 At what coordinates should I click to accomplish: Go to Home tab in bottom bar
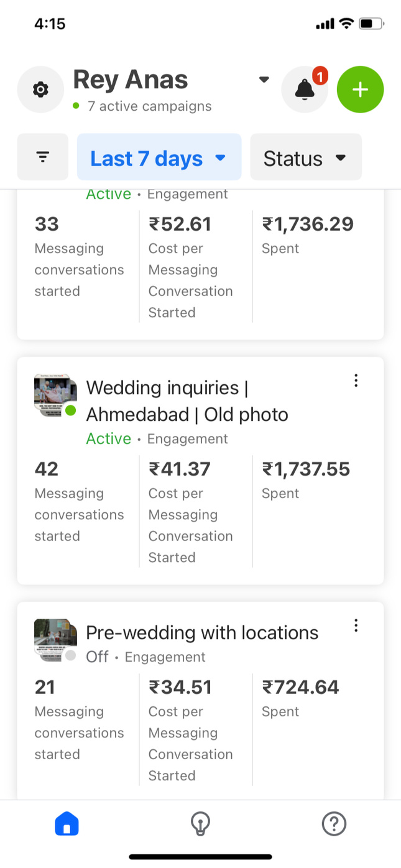click(67, 824)
